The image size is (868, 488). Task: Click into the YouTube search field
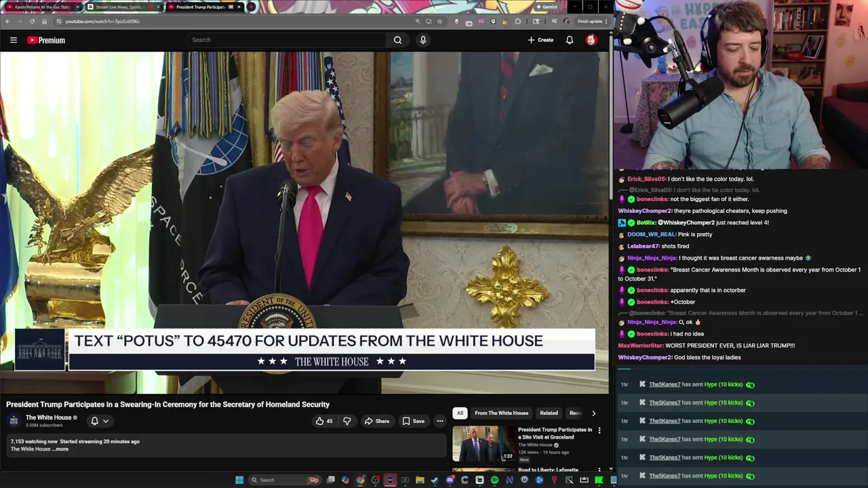[x=287, y=40]
